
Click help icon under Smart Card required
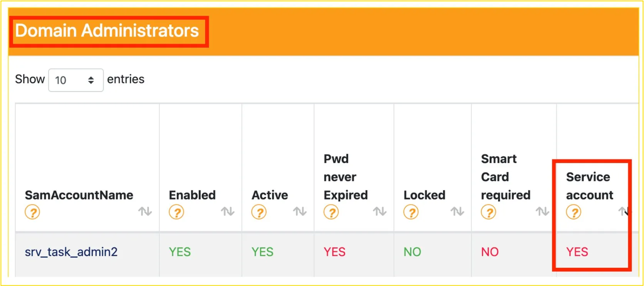[489, 212]
